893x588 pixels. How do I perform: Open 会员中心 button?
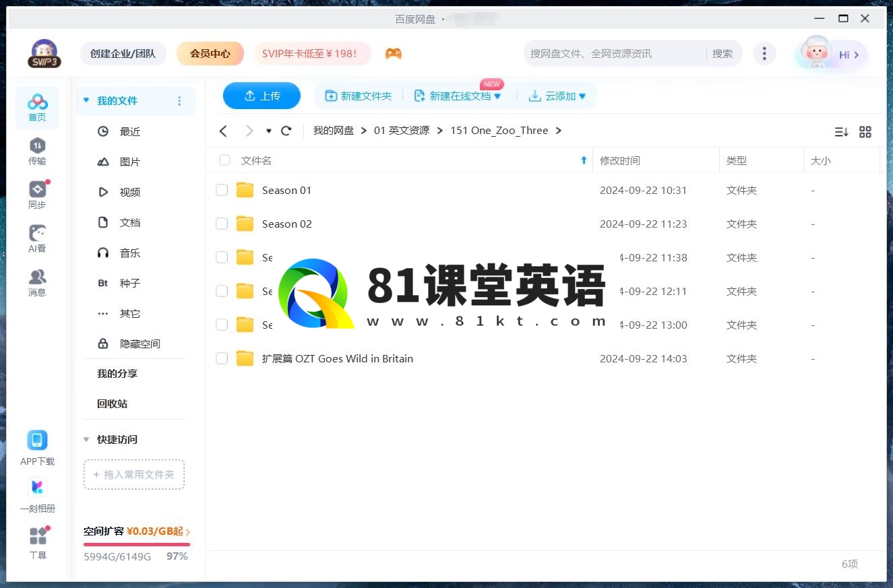[x=210, y=54]
